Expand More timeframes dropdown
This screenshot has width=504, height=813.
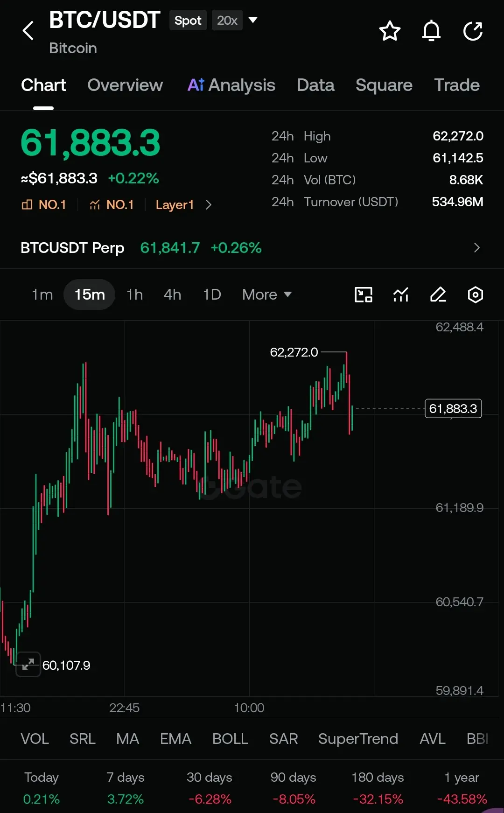tap(267, 294)
